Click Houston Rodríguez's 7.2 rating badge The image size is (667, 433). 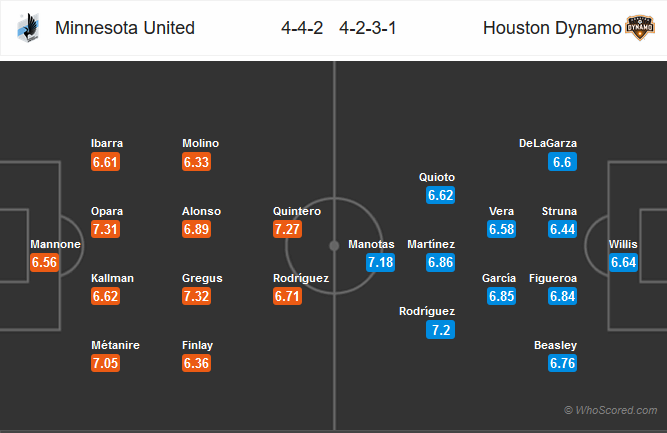(x=438, y=330)
